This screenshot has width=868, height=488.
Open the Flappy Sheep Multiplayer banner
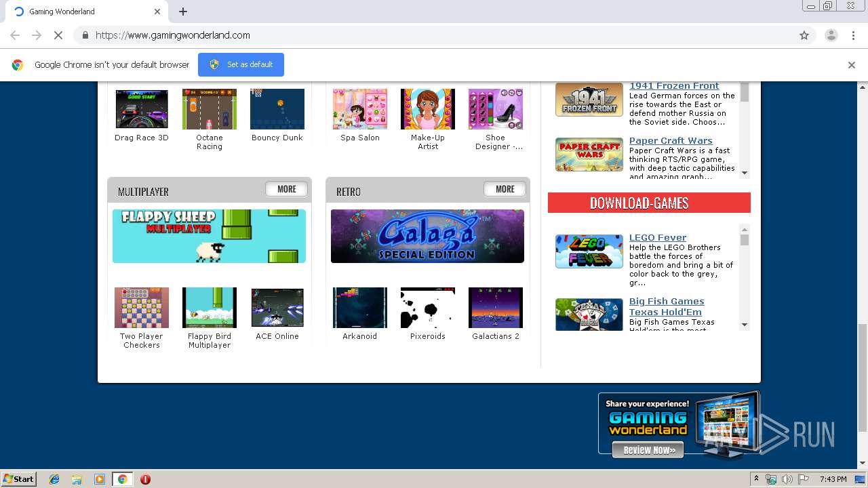click(209, 236)
